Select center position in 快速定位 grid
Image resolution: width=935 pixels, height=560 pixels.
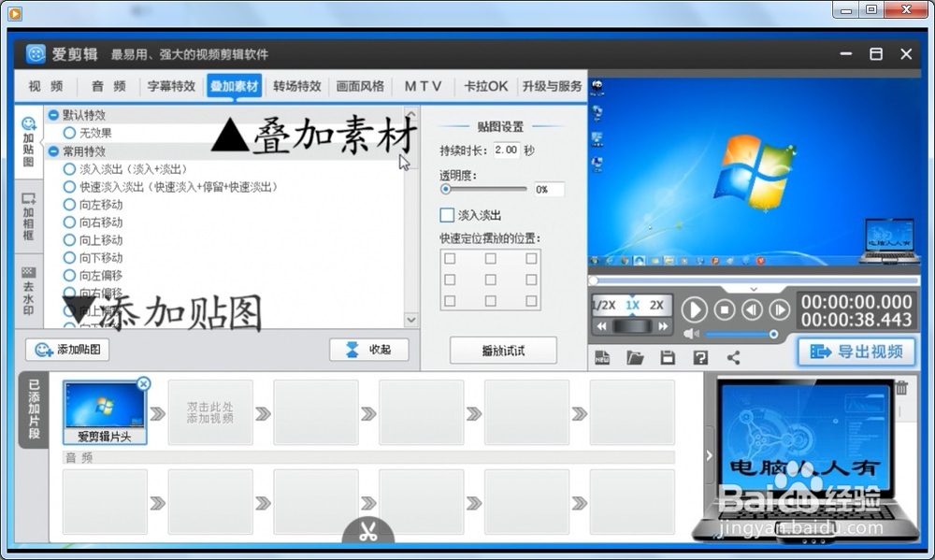(490, 280)
